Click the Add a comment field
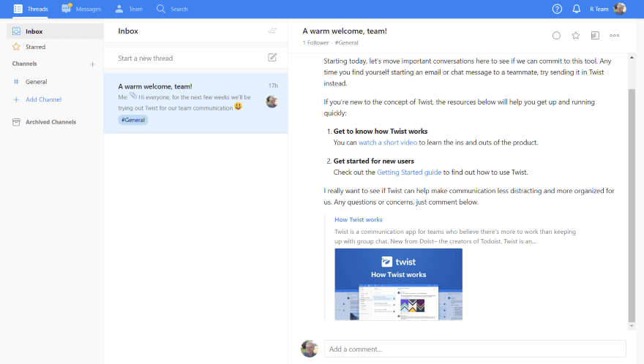 474,349
